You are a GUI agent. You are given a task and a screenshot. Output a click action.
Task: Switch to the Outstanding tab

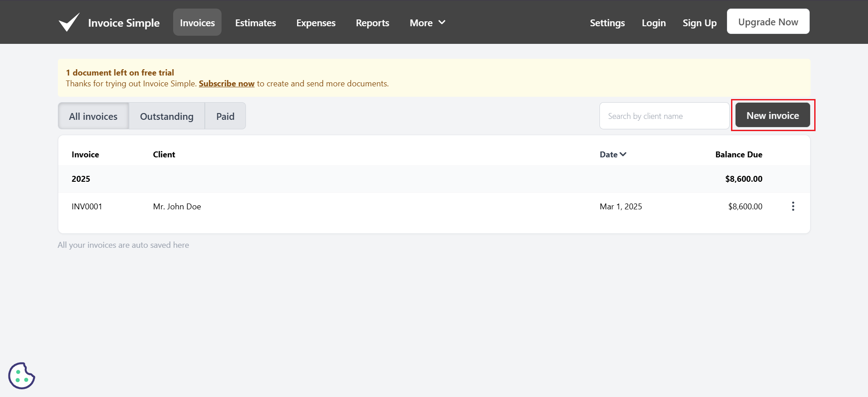[x=166, y=116]
